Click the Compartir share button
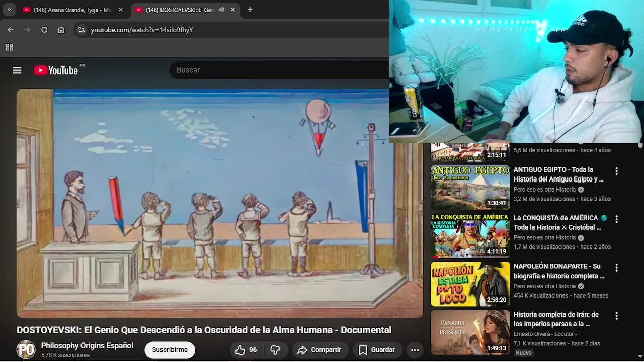 coord(319,350)
